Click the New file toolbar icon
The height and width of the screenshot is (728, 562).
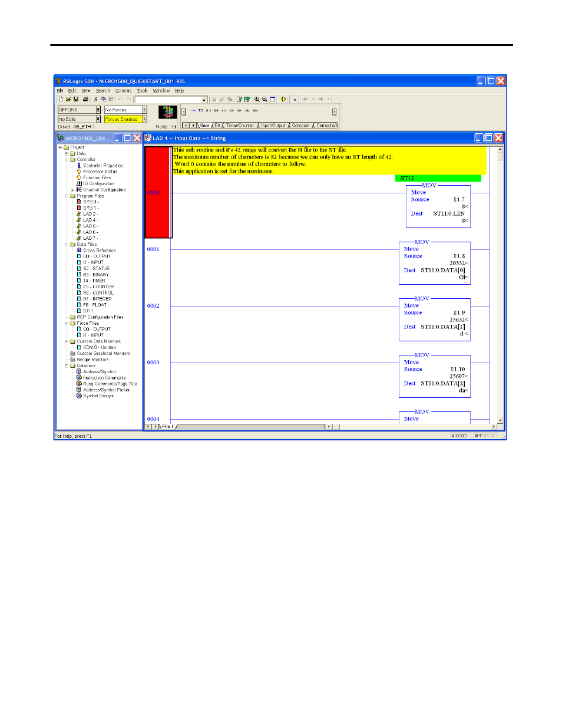61,100
